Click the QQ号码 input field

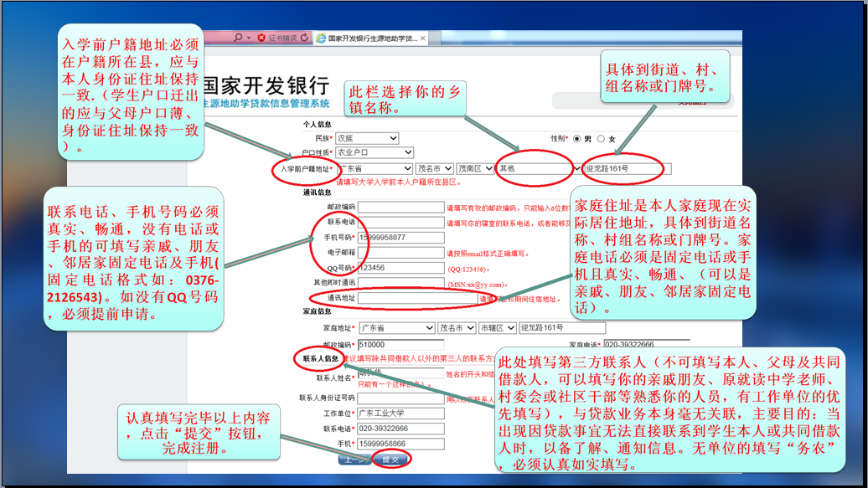(x=400, y=268)
